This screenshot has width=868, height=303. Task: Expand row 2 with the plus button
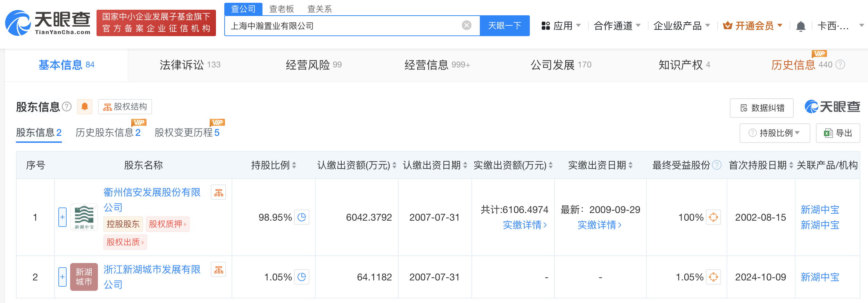(62, 277)
